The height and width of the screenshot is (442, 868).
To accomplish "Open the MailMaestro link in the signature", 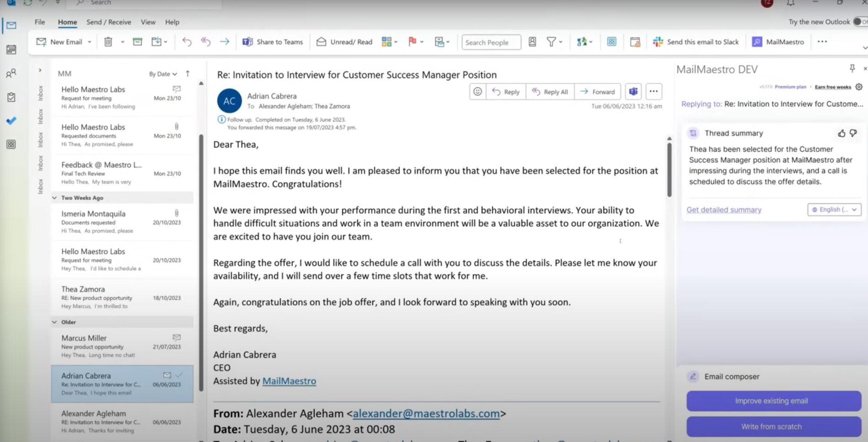I will tap(289, 381).
